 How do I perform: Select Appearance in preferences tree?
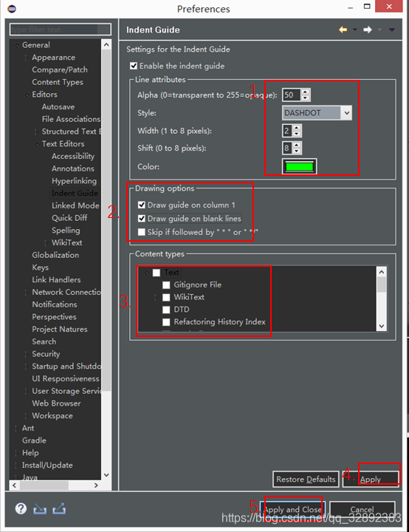click(x=54, y=58)
